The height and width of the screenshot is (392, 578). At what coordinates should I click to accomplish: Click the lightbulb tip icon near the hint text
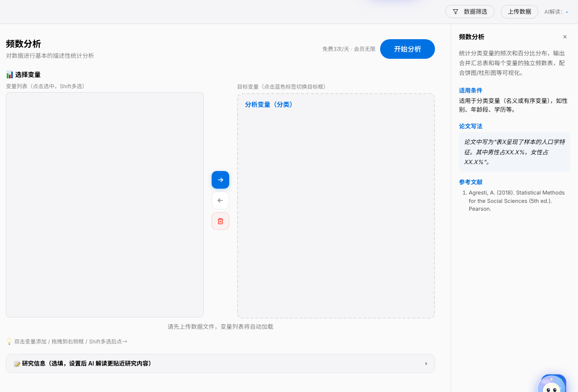coord(8,341)
